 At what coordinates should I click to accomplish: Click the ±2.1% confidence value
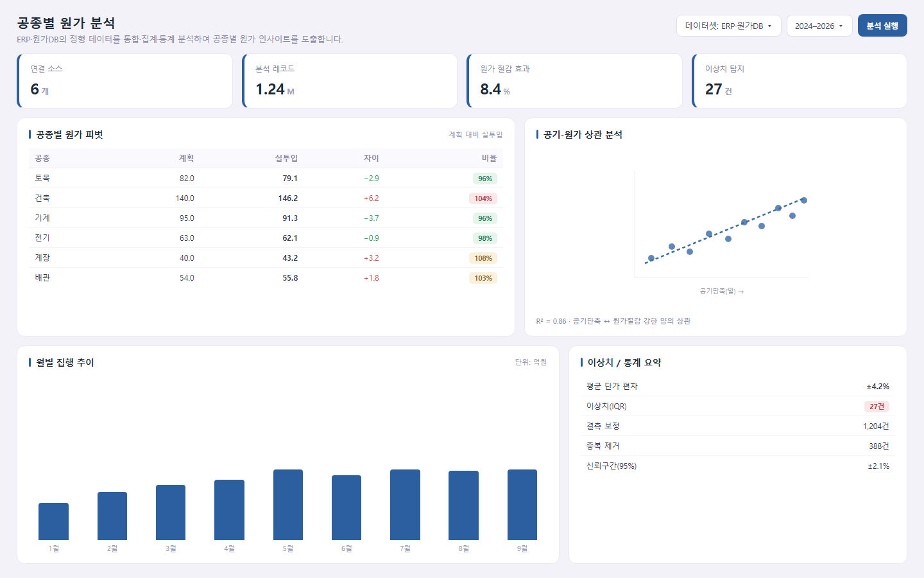click(x=878, y=466)
